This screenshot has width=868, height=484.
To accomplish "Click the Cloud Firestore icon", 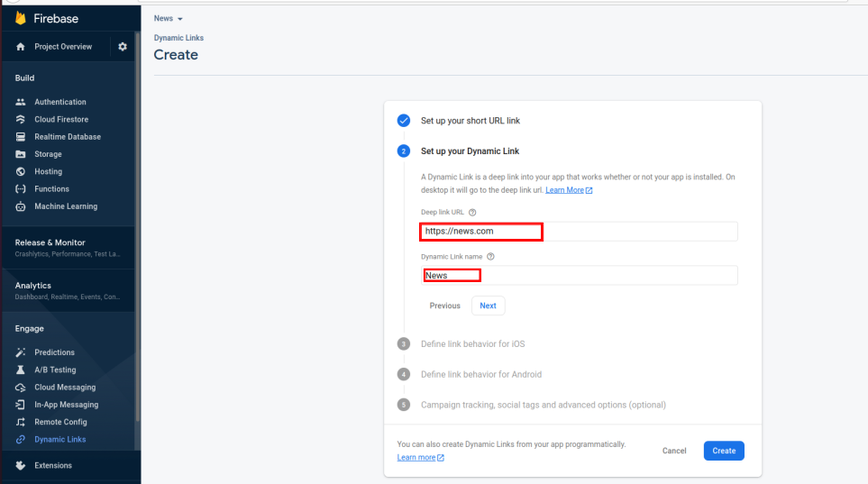I will pyautogui.click(x=21, y=119).
